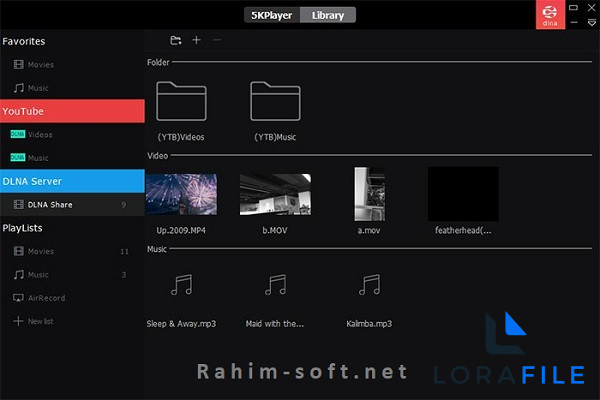The height and width of the screenshot is (400, 600).
Task: Click the Sleep & Away.mp3 file name
Action: 181,324
